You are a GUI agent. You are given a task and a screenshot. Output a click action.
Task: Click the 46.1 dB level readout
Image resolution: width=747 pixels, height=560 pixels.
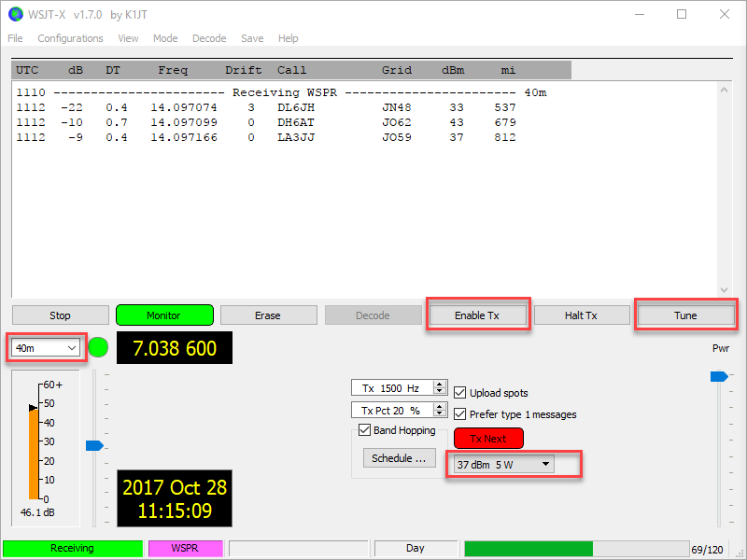(x=37, y=512)
